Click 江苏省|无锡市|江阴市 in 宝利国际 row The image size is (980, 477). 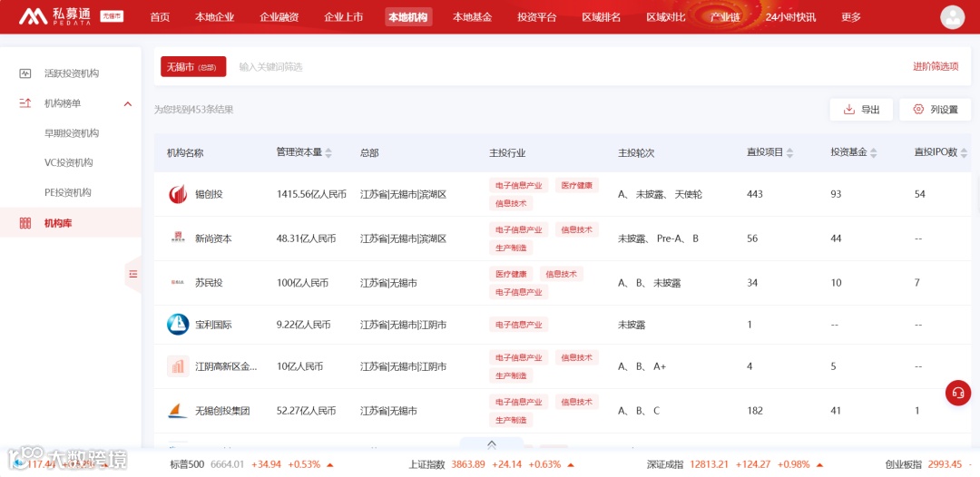tap(403, 325)
